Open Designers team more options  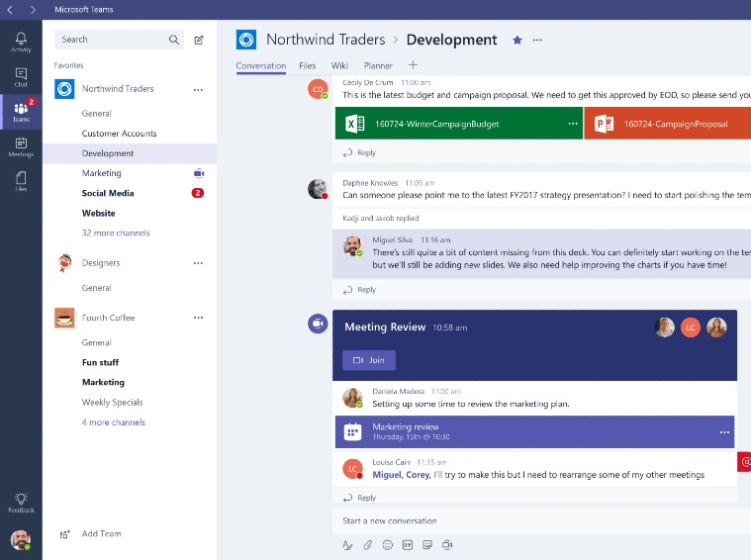tap(198, 263)
